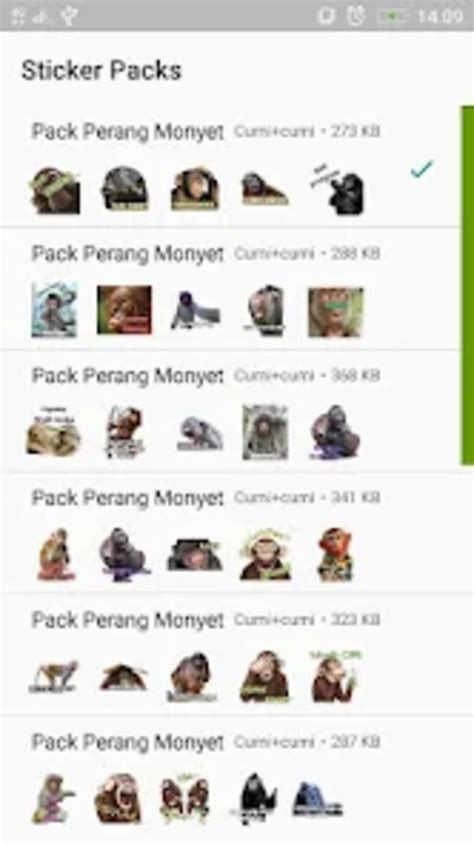Tap the red-framed orangutan sticker in second pack
474x845 pixels.
click(x=124, y=310)
